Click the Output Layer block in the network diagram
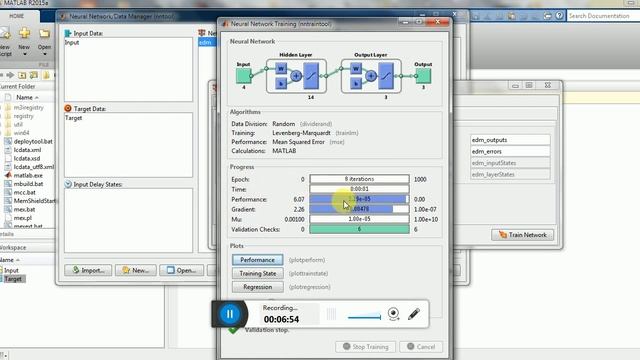Viewport: 640px width, 360px height. click(371, 76)
